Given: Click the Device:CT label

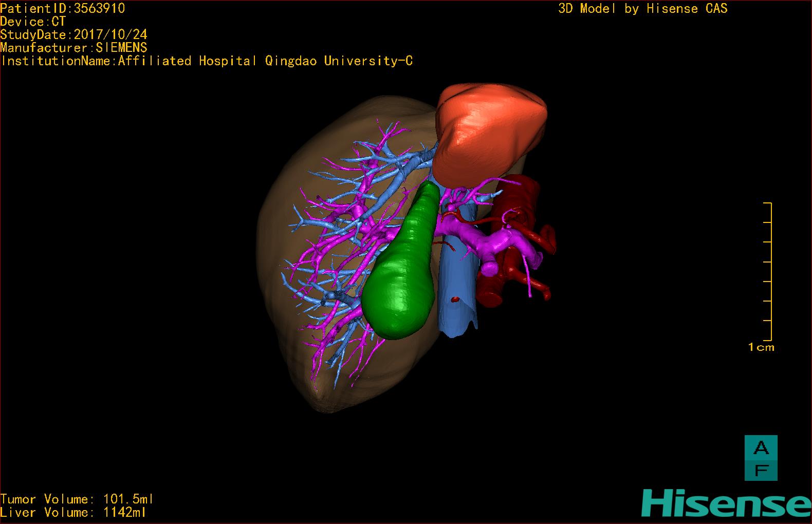Looking at the screenshot, I should point(33,22).
